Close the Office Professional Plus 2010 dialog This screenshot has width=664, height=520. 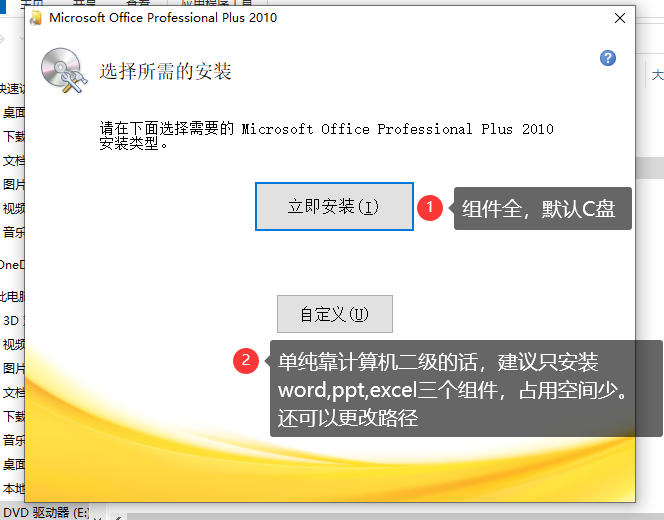[620, 18]
